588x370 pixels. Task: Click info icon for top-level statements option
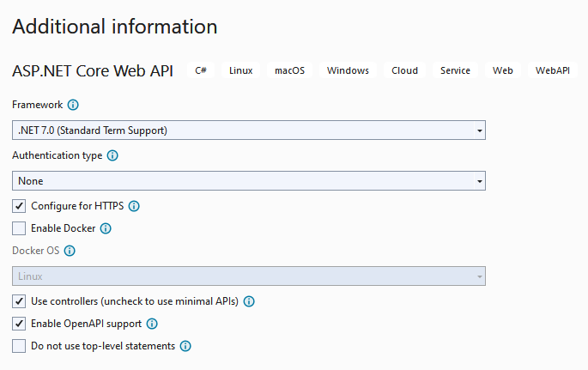point(185,346)
